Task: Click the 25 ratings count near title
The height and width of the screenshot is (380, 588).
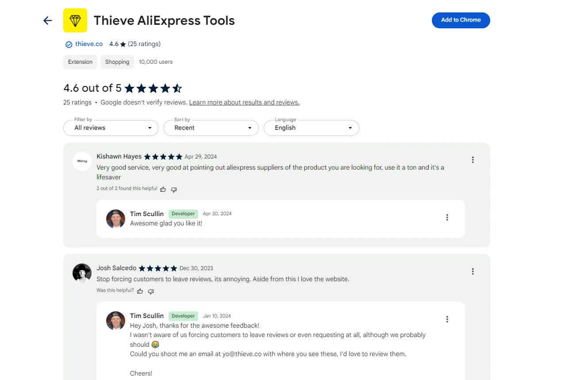Action: 144,44
